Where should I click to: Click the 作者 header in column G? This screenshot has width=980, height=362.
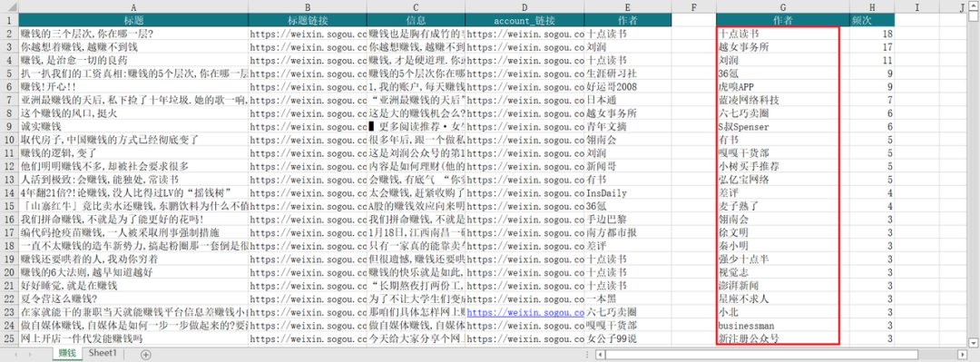[x=782, y=20]
